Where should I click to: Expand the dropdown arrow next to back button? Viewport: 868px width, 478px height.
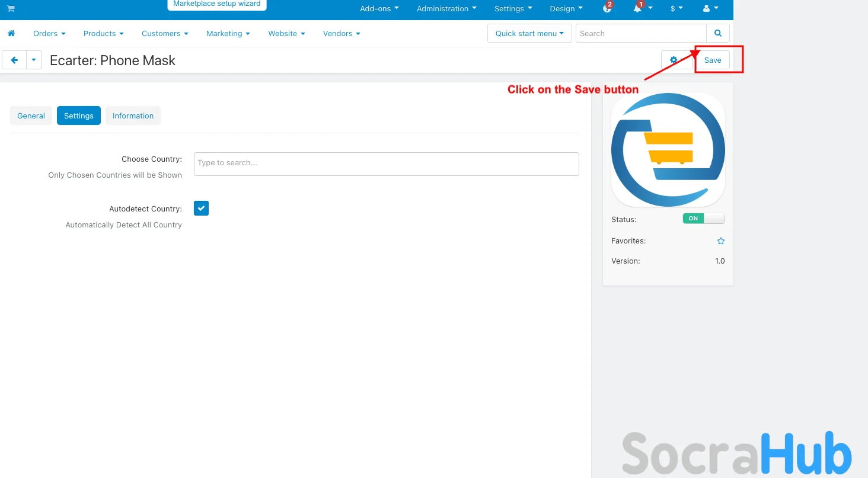[x=34, y=60]
